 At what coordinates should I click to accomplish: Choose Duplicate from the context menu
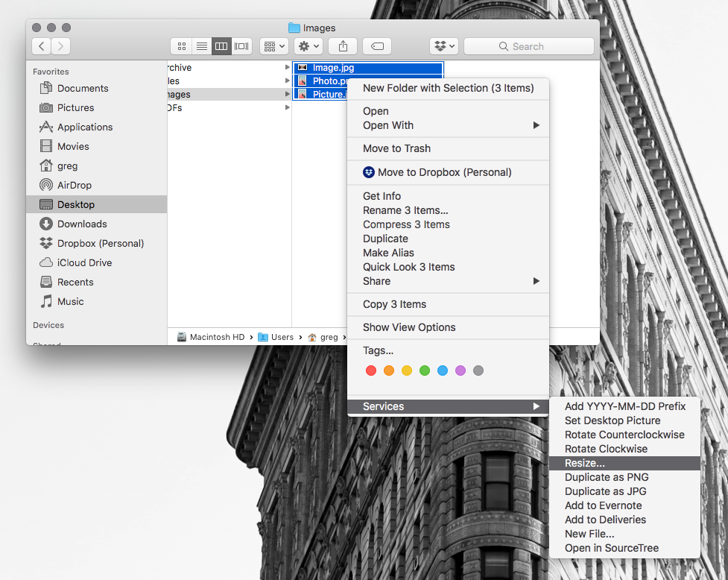(x=448, y=239)
